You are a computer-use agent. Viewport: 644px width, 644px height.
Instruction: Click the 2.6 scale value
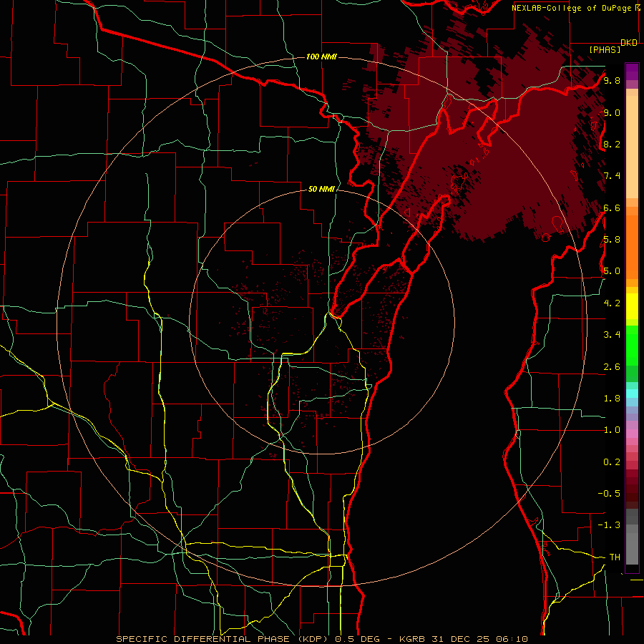(612, 367)
